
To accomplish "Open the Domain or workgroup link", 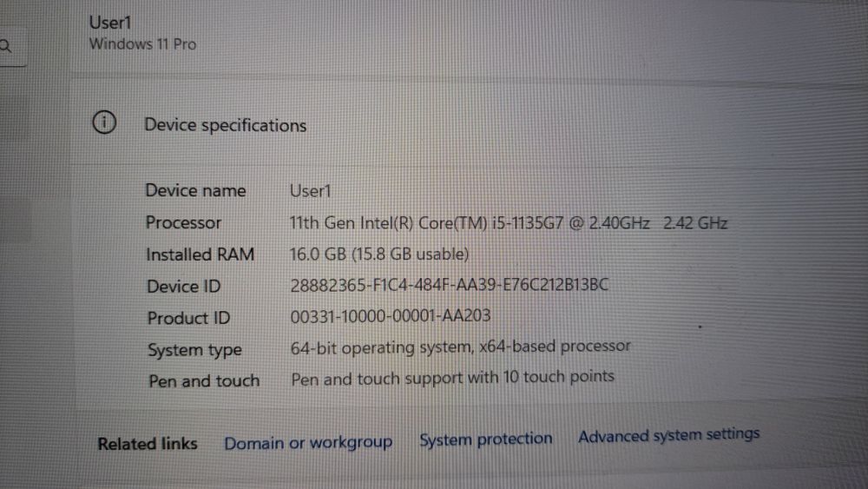I will tap(308, 442).
